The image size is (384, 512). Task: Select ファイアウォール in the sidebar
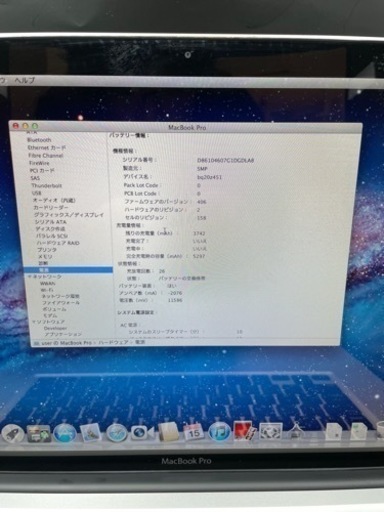pyautogui.click(x=61, y=303)
